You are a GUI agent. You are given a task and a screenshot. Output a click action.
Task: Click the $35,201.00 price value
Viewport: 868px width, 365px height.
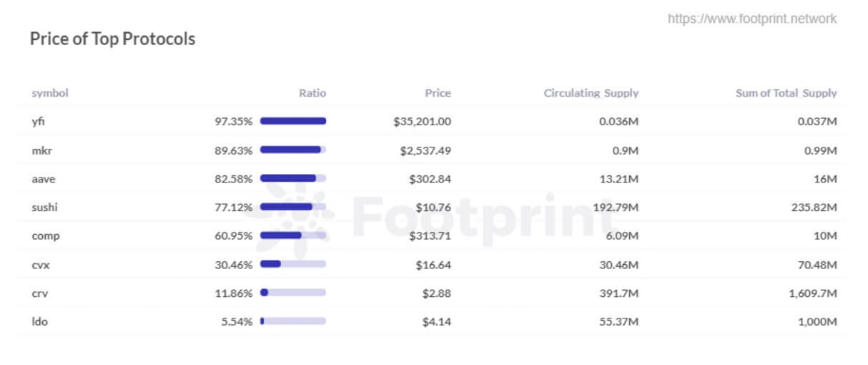pyautogui.click(x=422, y=122)
